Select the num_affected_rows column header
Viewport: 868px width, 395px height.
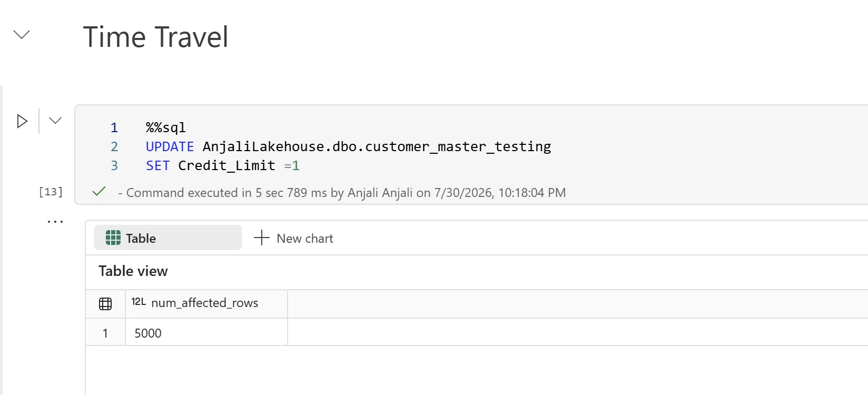coord(206,303)
